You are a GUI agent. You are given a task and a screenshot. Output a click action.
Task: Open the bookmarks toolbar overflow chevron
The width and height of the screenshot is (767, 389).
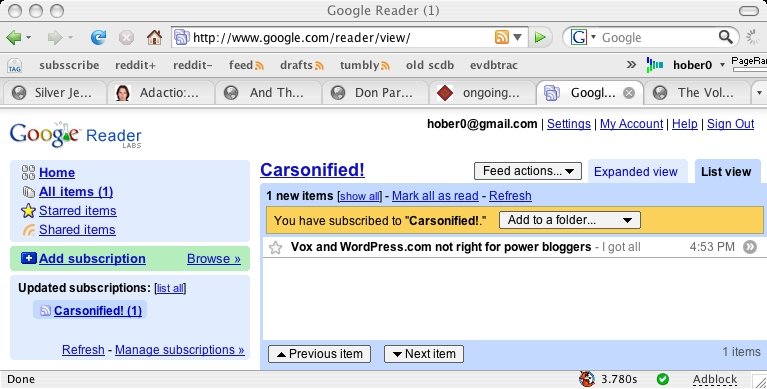click(x=631, y=65)
